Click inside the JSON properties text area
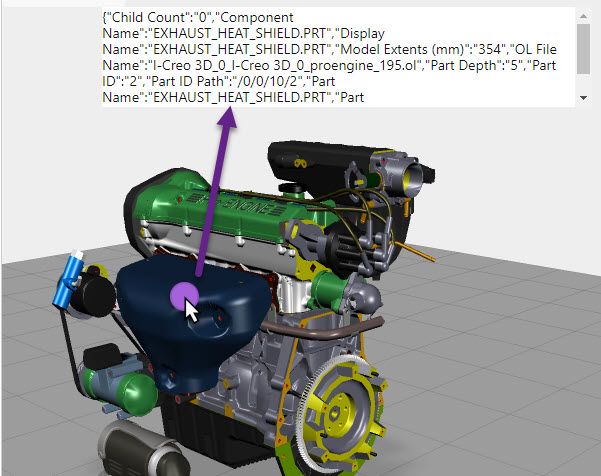This screenshot has height=476, width=601. [338, 57]
